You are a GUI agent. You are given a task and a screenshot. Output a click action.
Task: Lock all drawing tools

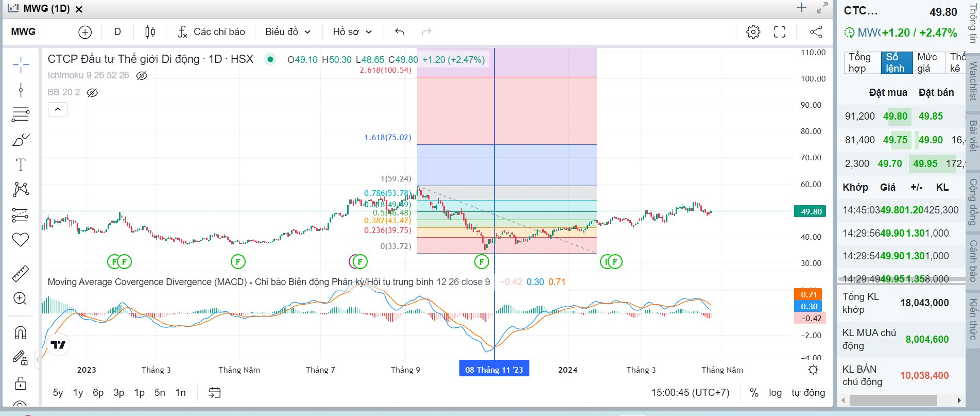[x=21, y=383]
